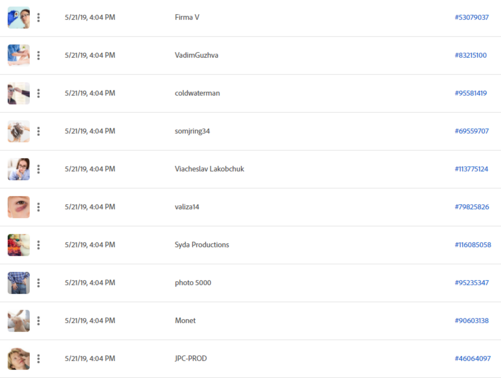This screenshot has width=501, height=378.
Task: Open asset link #53079037
Action: click(x=472, y=17)
